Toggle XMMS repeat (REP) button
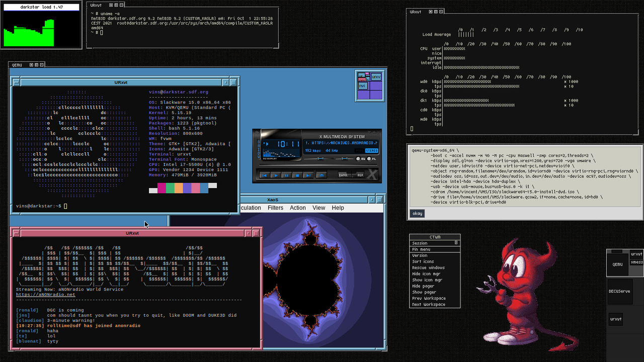 (x=358, y=174)
